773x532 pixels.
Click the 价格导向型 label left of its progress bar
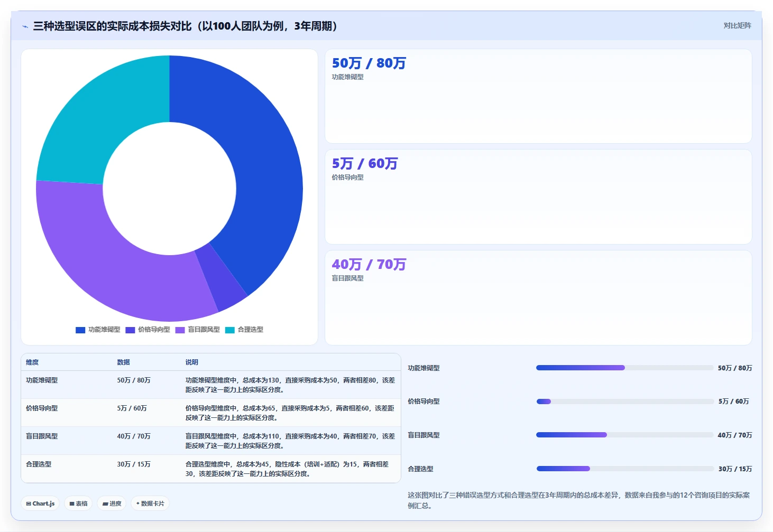tap(424, 402)
